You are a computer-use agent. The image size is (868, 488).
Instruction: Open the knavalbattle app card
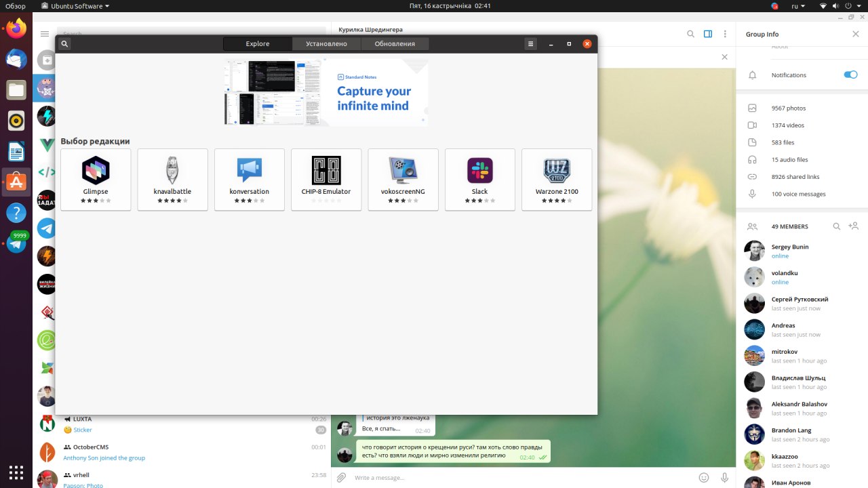tap(172, 180)
